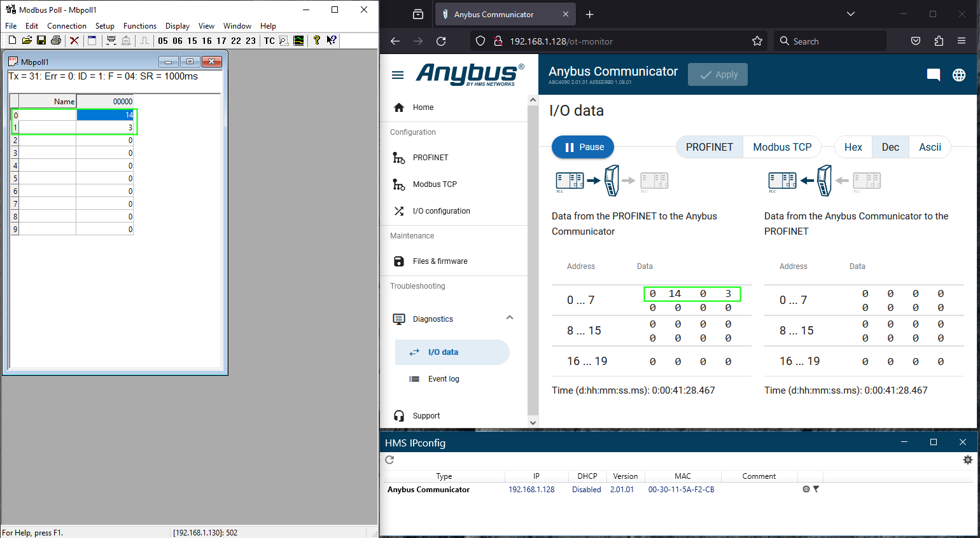Switch data format to Ascii
Screen dimensions: 980x538
(x=929, y=147)
